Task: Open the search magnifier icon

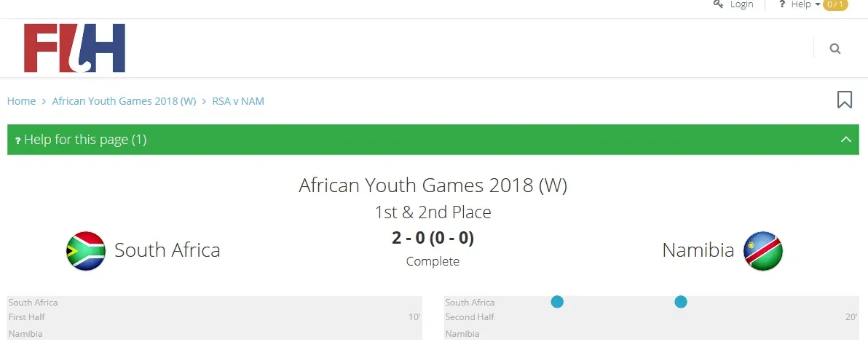Action: click(835, 49)
